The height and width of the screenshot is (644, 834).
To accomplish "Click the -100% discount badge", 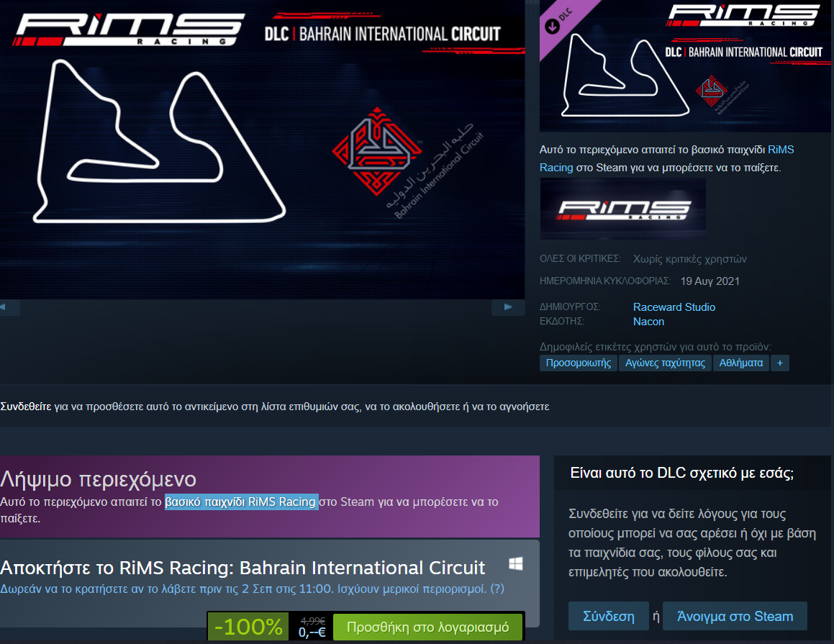I will tap(248, 627).
